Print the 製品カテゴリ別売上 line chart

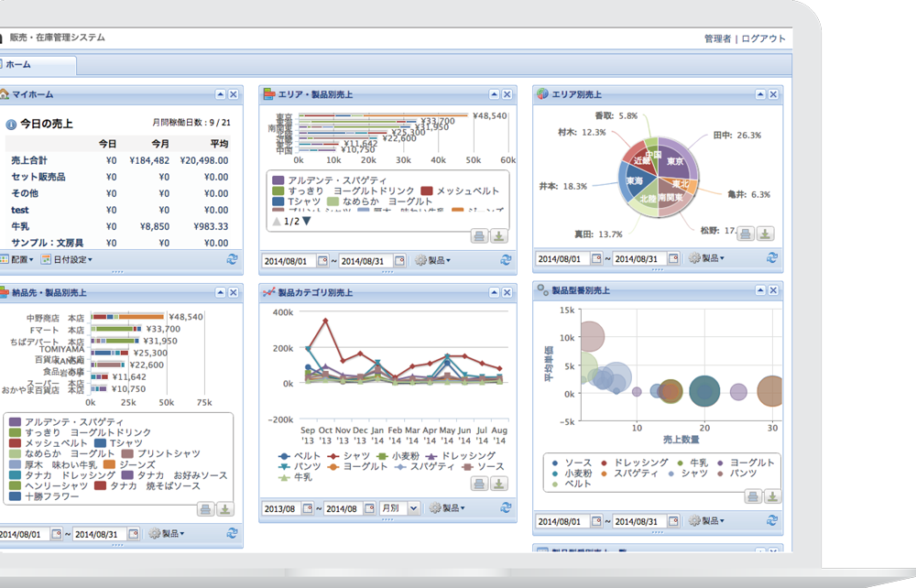[479, 484]
